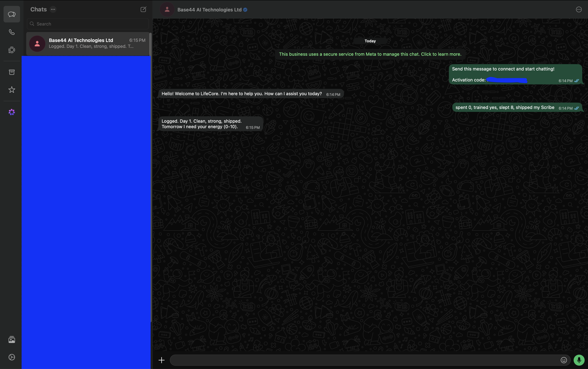This screenshot has height=369, width=588.
Task: Click the 'Hello! Welcome to LifeCore' message
Action: [x=251, y=94]
